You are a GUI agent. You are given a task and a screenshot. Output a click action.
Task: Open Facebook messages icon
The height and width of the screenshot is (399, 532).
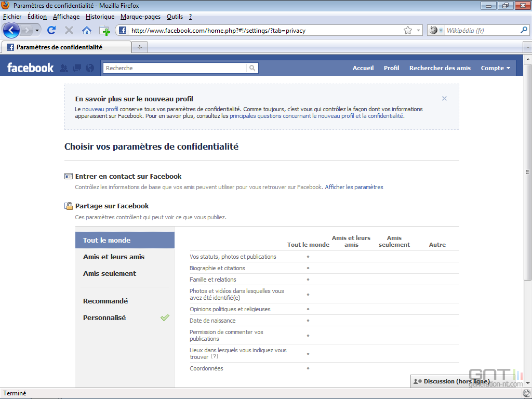[x=77, y=68]
